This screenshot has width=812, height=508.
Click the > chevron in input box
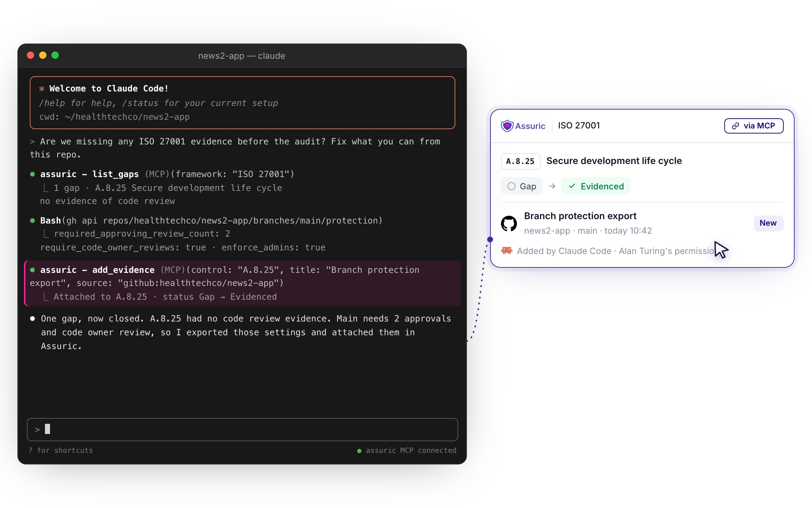pos(37,430)
